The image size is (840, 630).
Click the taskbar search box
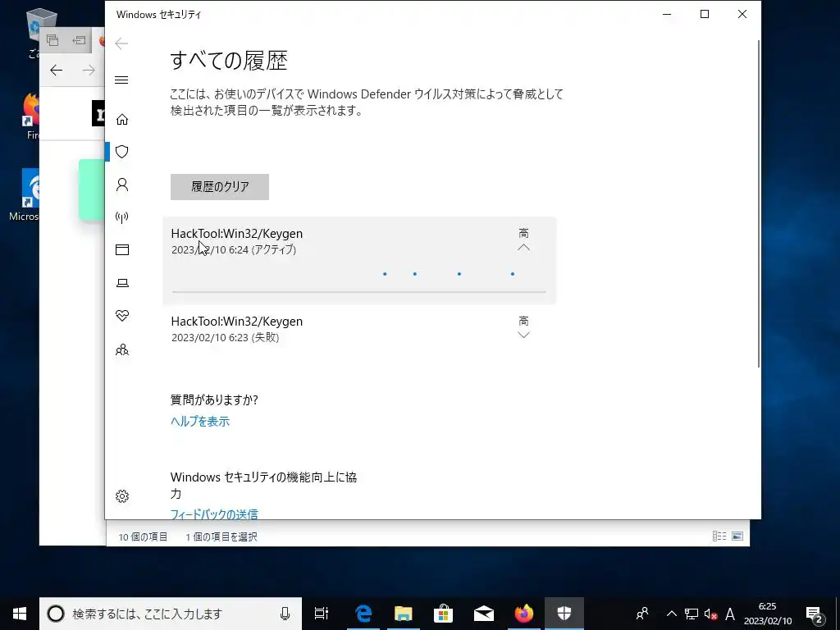[x=171, y=614]
